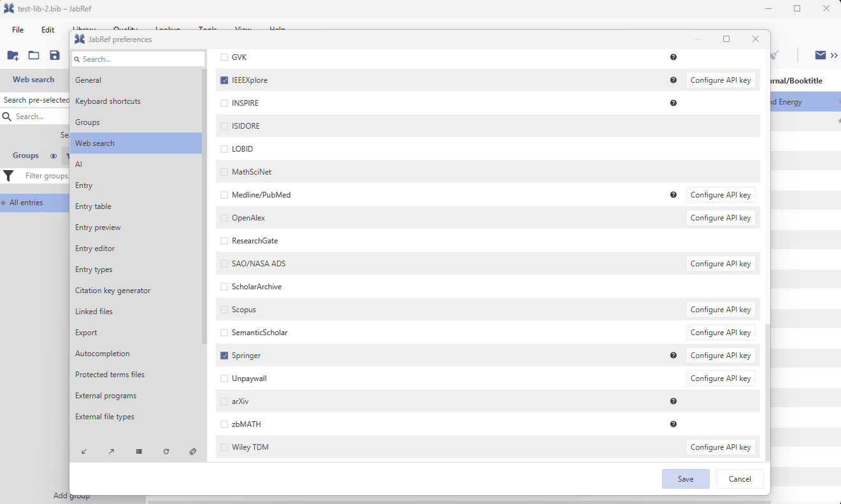The height and width of the screenshot is (504, 841).
Task: Click Configure API key for Scopus
Action: pyautogui.click(x=720, y=310)
